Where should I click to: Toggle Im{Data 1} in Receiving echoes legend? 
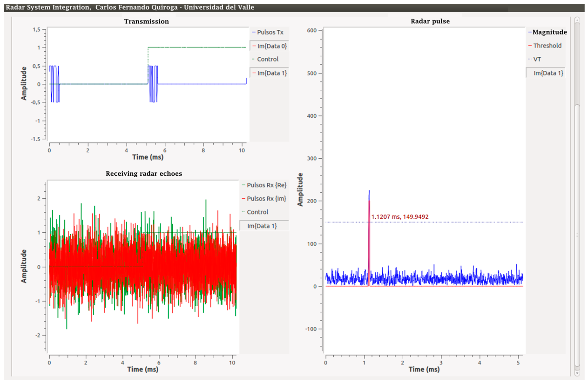(x=262, y=226)
